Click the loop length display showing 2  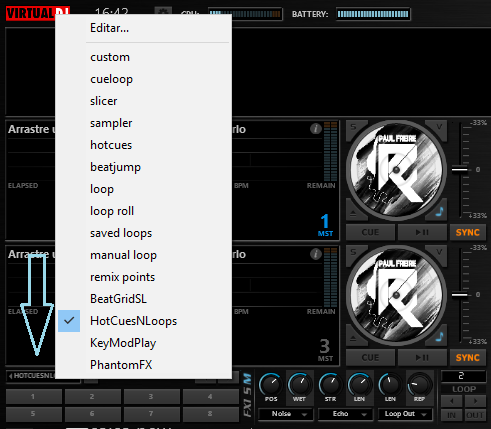464,376
